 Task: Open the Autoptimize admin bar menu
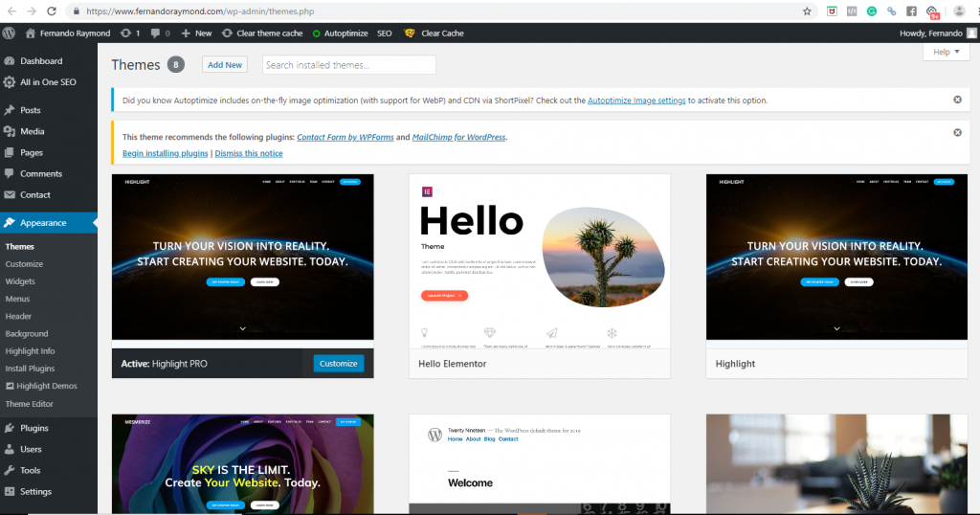click(340, 34)
